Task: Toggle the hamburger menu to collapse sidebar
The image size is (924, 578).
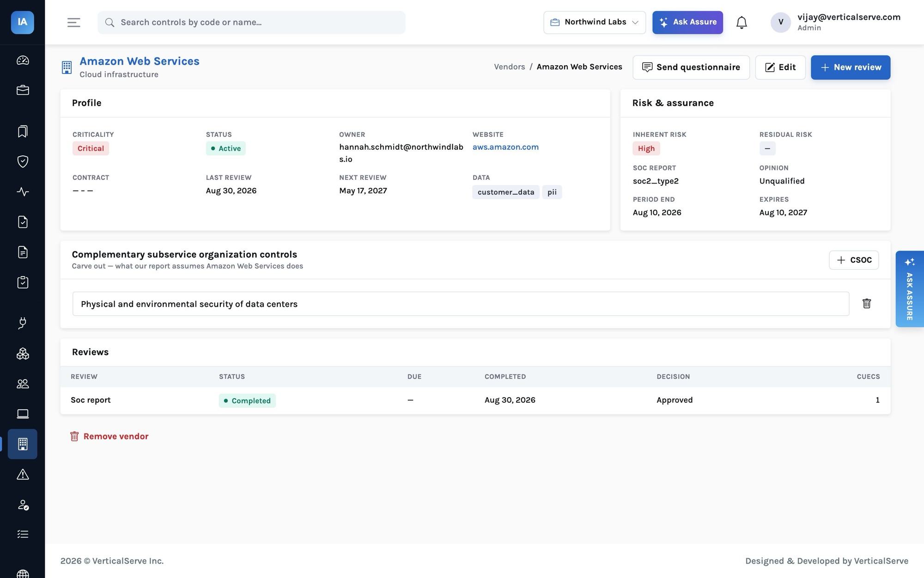Action: pos(74,22)
